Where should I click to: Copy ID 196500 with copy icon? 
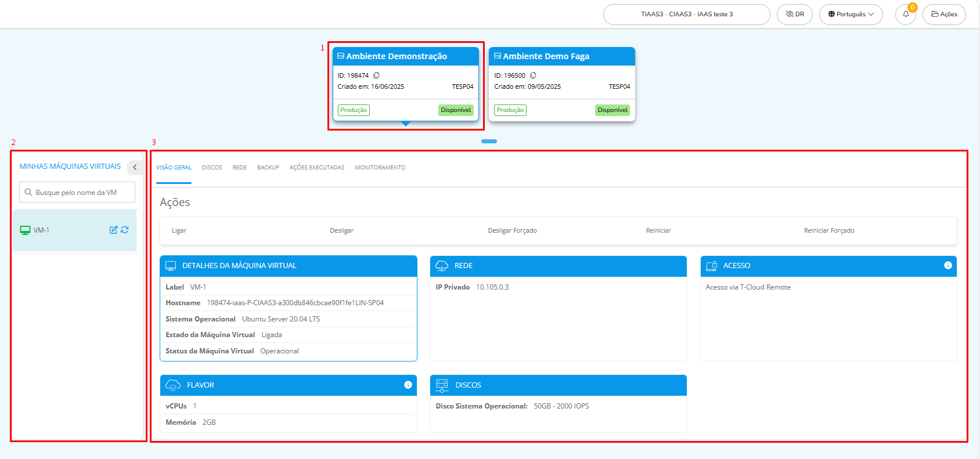[533, 75]
